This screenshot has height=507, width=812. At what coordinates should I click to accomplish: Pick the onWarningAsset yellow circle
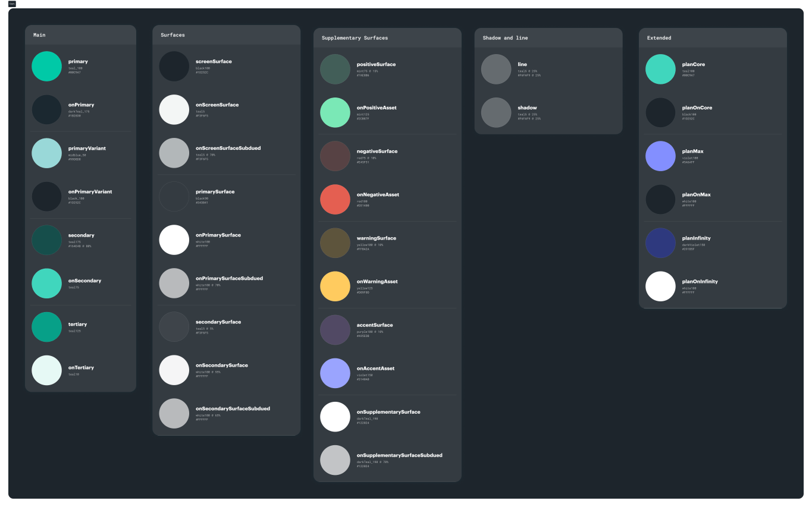point(335,286)
